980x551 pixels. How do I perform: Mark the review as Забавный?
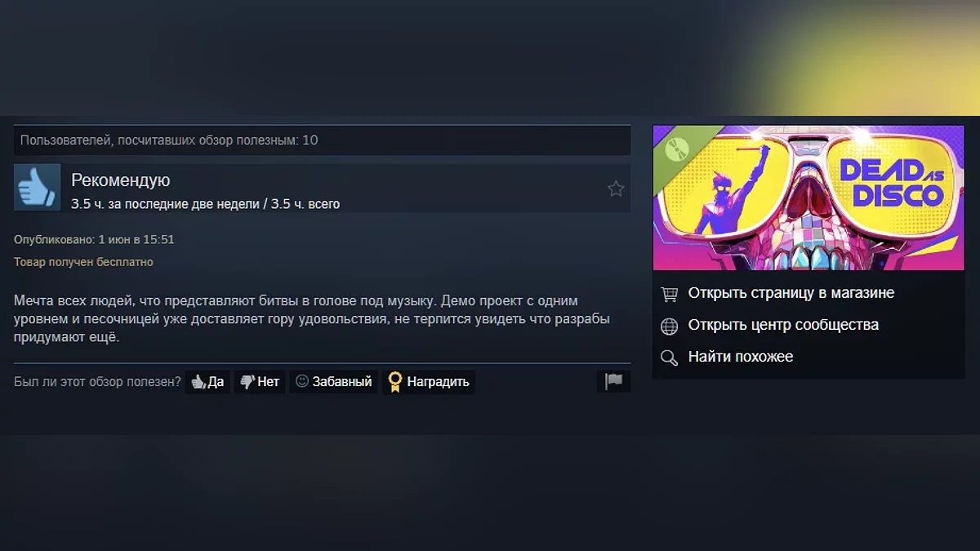point(333,381)
